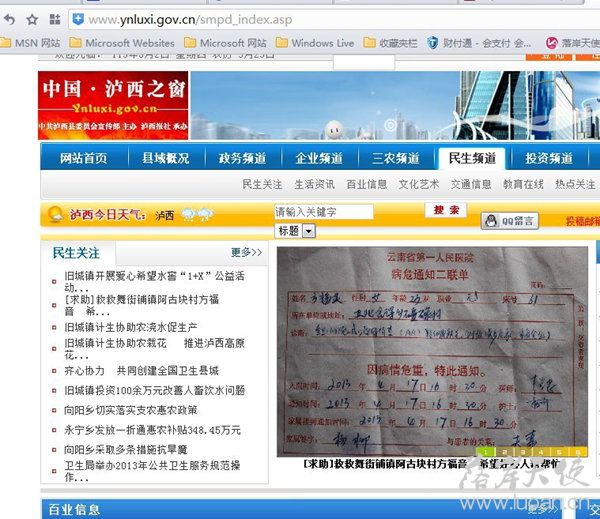The image size is (600, 519).
Task: Open the Microsoft Websites bookmark folder
Action: click(x=122, y=42)
